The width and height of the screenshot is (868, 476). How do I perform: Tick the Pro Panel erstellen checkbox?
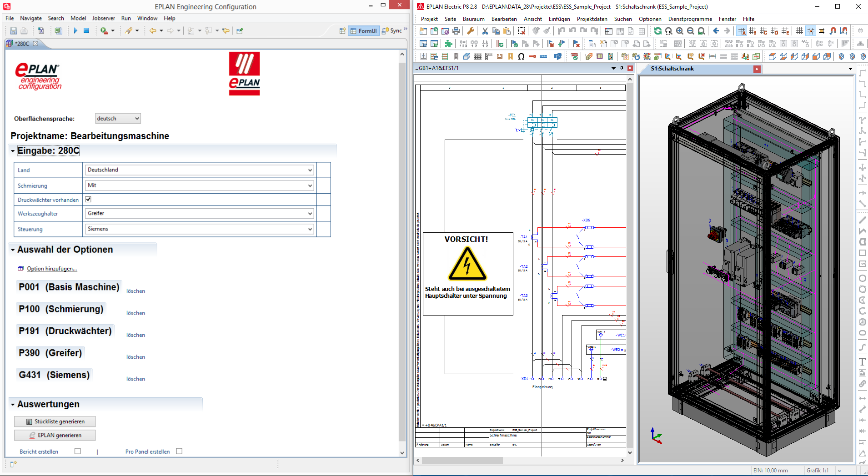coord(179,451)
